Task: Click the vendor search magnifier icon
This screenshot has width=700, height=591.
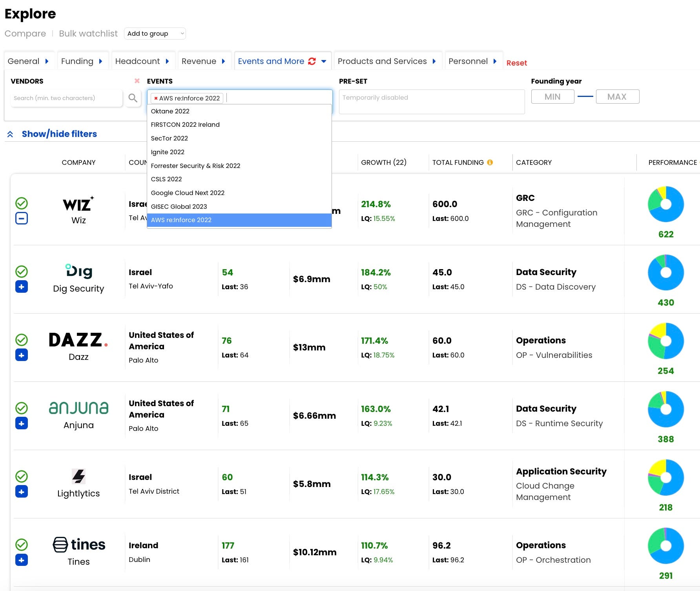Action: 133,98
